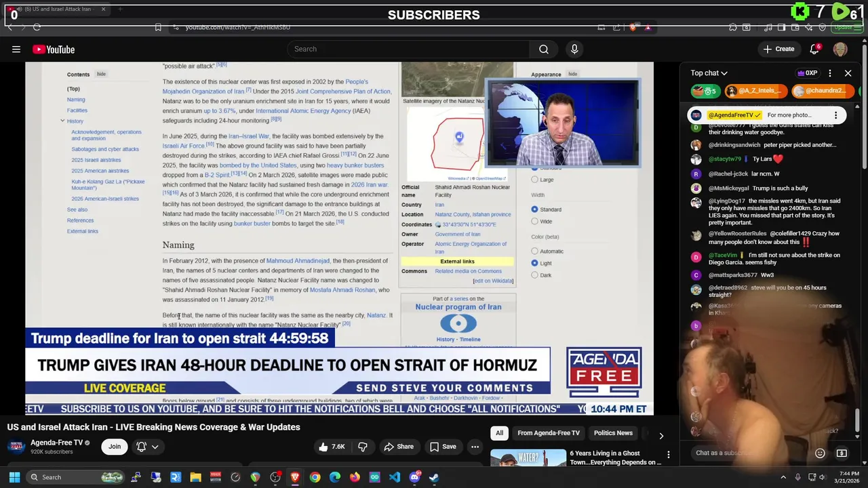Click the Create button
Viewport: 868px width, 488px height.
[778, 49]
